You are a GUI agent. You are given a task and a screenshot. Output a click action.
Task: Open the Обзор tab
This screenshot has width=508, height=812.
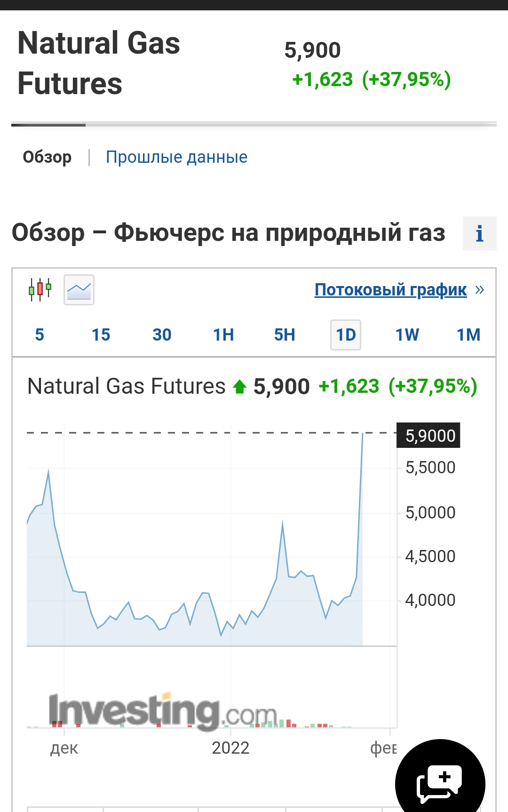tap(47, 157)
